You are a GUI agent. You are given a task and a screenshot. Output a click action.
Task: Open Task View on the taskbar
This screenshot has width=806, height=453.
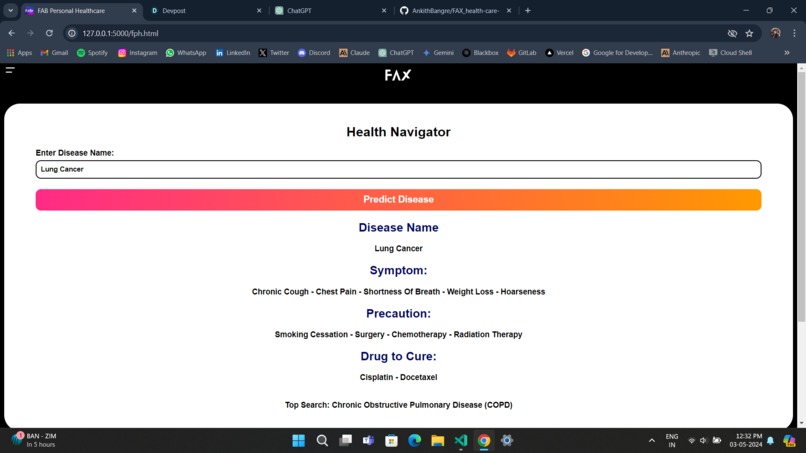(345, 441)
